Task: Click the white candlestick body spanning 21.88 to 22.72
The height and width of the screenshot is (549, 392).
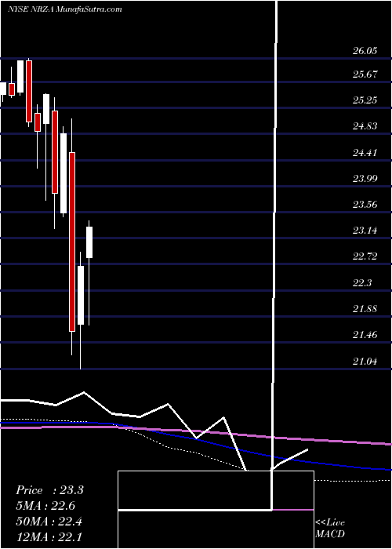Action: pos(81,295)
